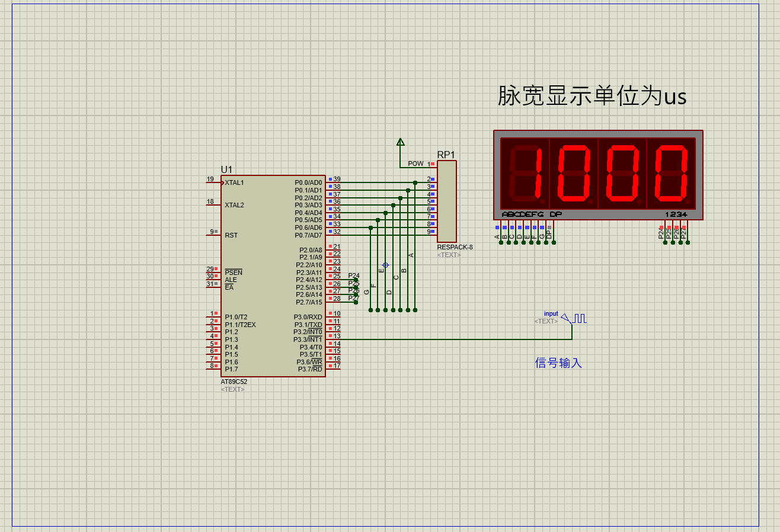Click the P1.0/T2 pin label
780x532 pixels.
pos(236,317)
